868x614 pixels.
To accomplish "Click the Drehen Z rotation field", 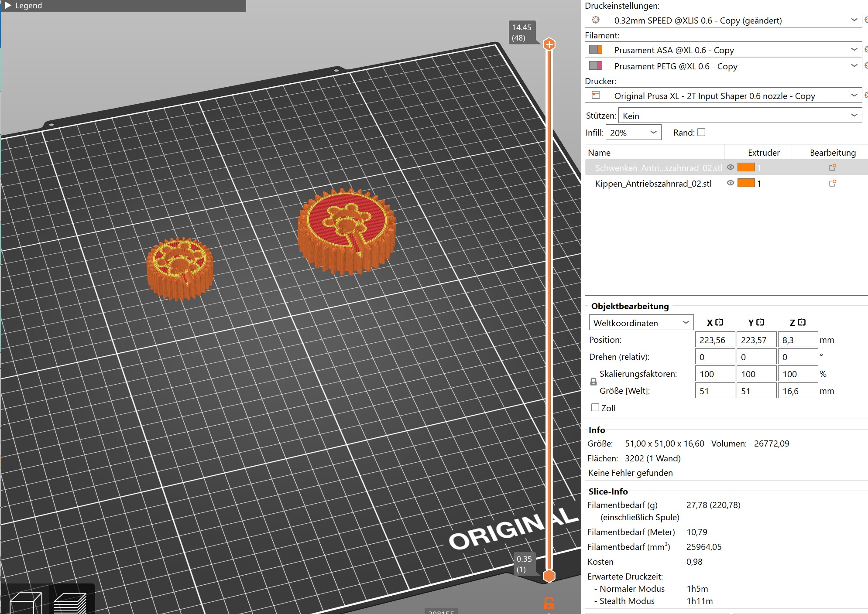I will [x=798, y=357].
